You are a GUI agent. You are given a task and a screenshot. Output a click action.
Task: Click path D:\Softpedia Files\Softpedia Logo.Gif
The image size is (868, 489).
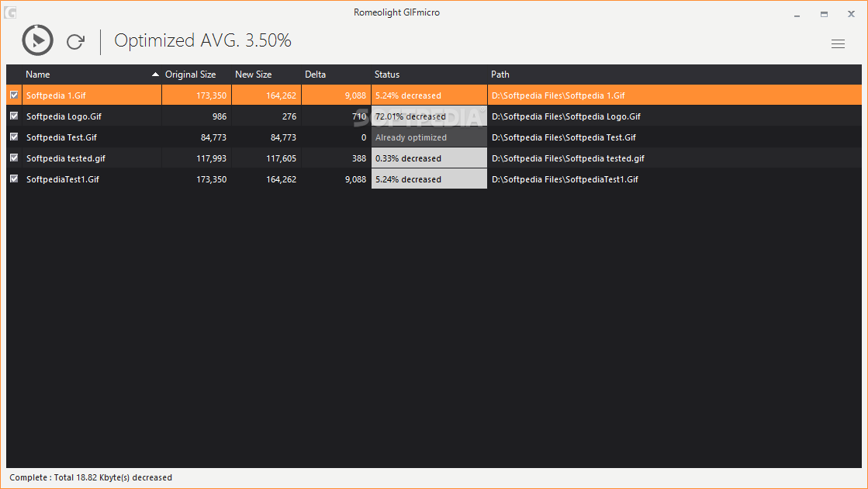(x=565, y=116)
